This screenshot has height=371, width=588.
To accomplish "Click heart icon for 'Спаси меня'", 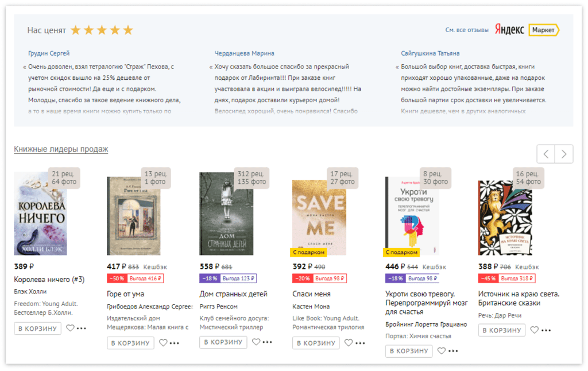I will coord(349,343).
